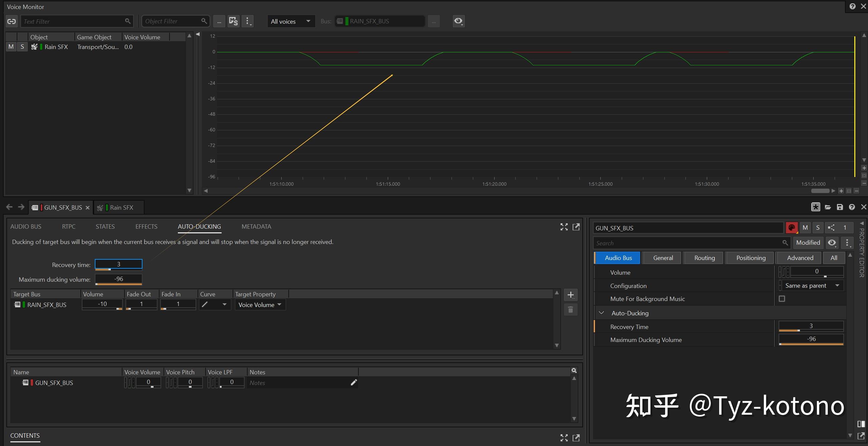Click the Recovery time slider field
This screenshot has height=446, width=868.
pyautogui.click(x=118, y=264)
